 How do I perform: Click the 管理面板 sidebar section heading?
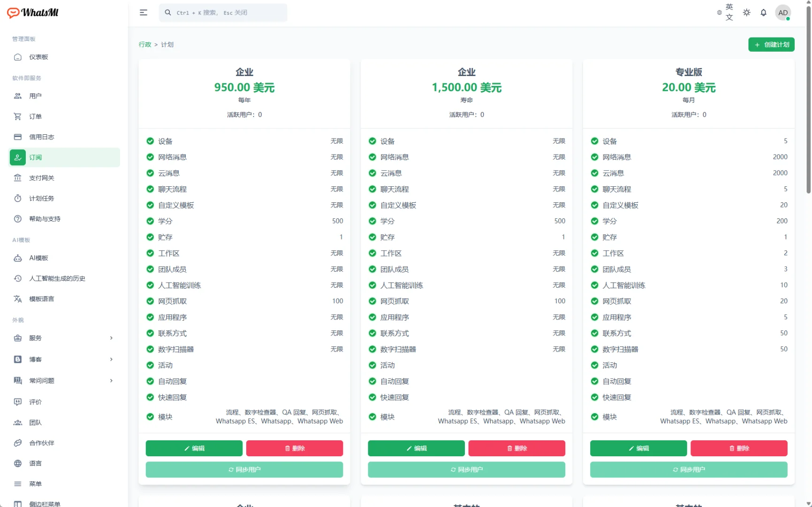pyautogui.click(x=24, y=39)
